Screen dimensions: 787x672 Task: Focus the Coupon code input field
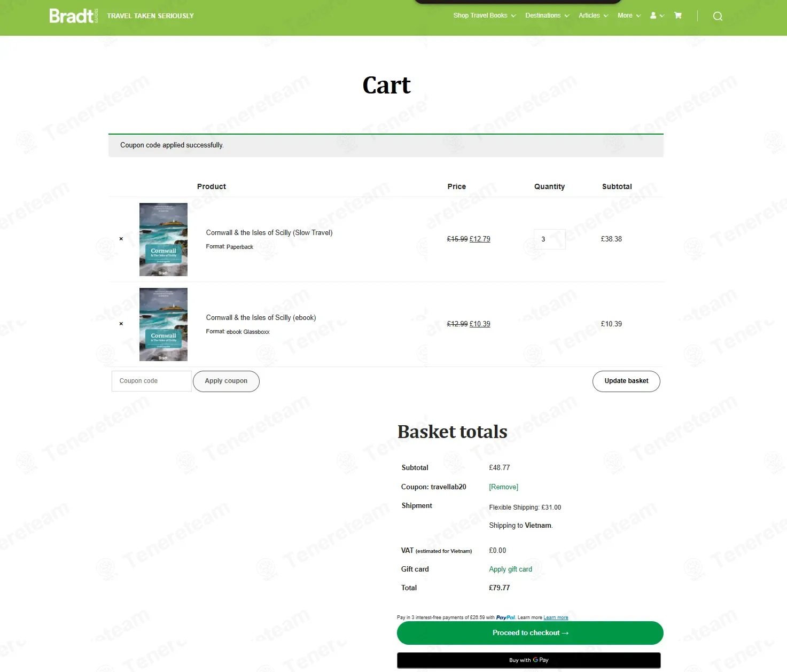click(152, 381)
